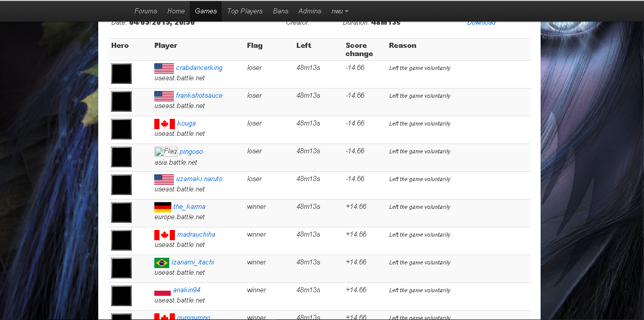
Task: Click the Canadian flag beside kouga
Action: pos(165,123)
